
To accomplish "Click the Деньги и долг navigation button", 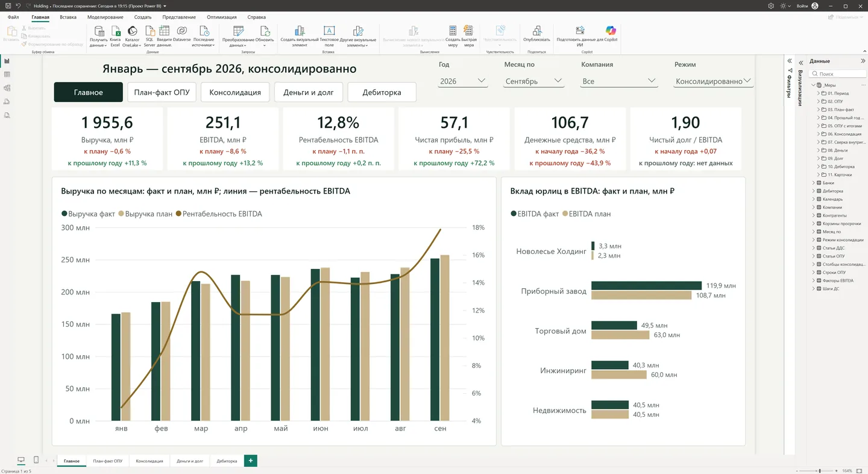I will point(309,92).
